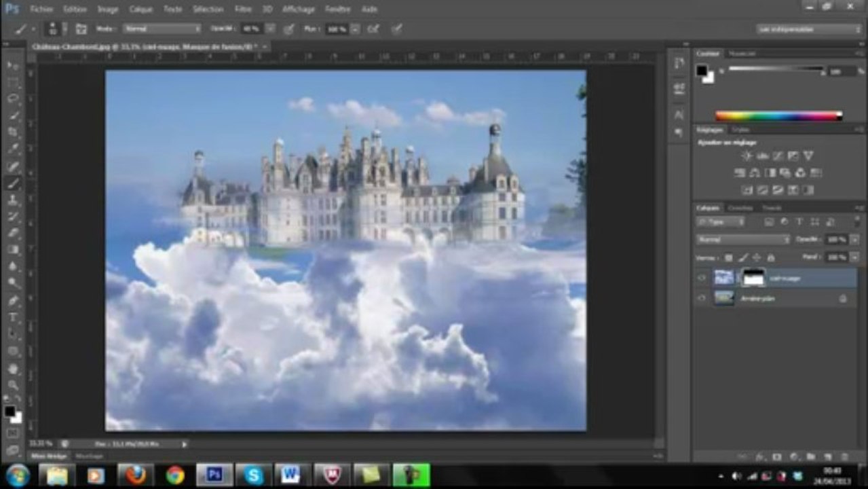Select the Crop tool
This screenshot has height=489, width=868.
[x=13, y=132]
